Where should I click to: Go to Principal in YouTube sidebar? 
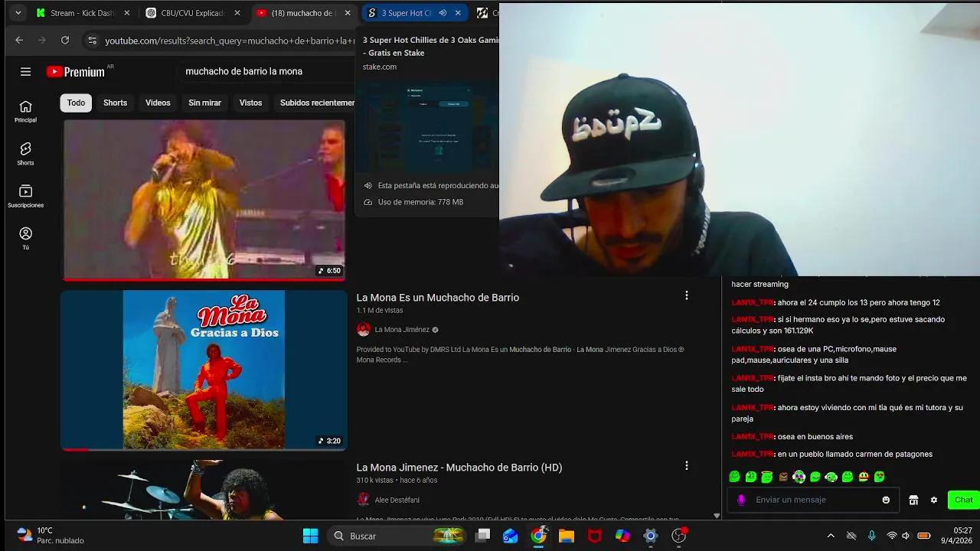point(25,111)
